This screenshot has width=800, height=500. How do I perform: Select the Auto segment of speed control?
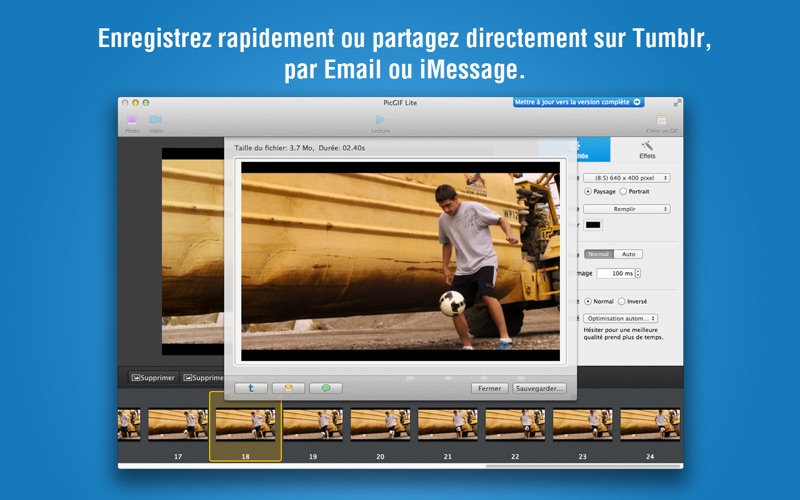(628, 254)
